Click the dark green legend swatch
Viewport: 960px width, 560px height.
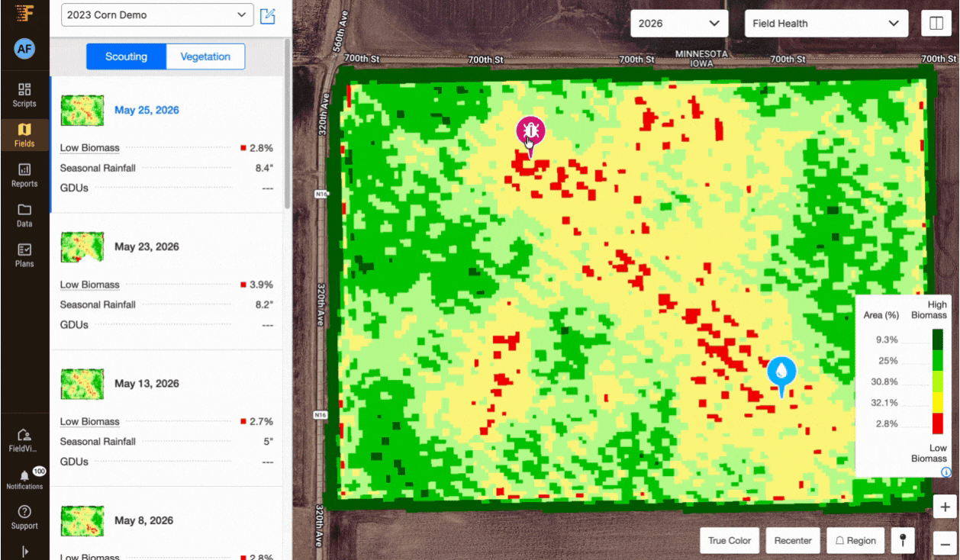(x=938, y=340)
